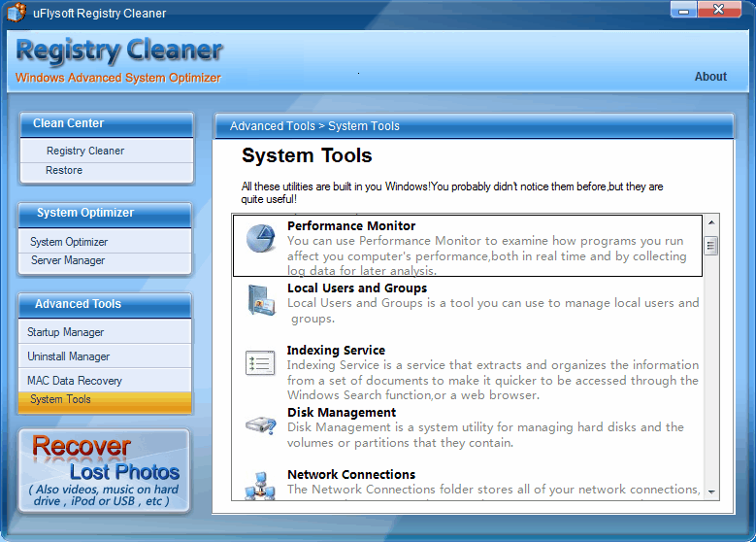756x542 pixels.
Task: Select the Disk Management title
Action: [342, 413]
